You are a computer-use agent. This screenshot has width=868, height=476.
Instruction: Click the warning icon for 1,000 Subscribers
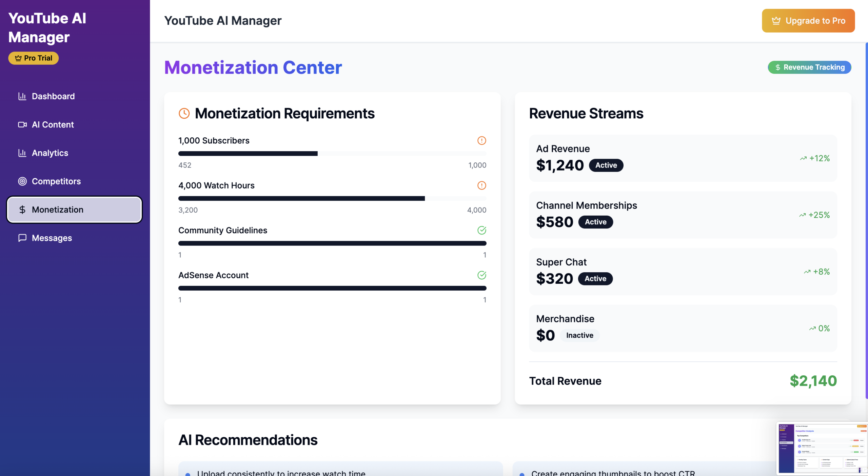[482, 140]
